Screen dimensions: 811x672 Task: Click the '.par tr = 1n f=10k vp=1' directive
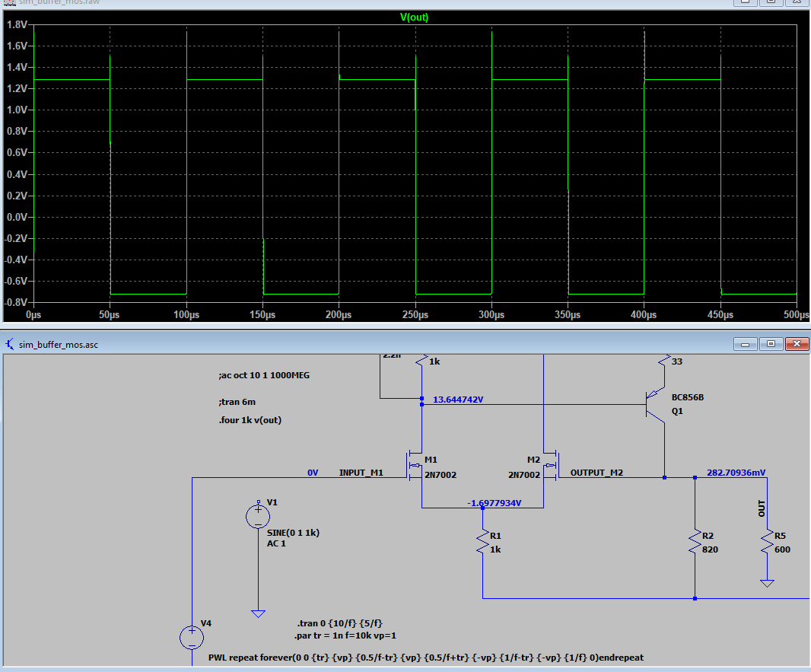(x=345, y=635)
